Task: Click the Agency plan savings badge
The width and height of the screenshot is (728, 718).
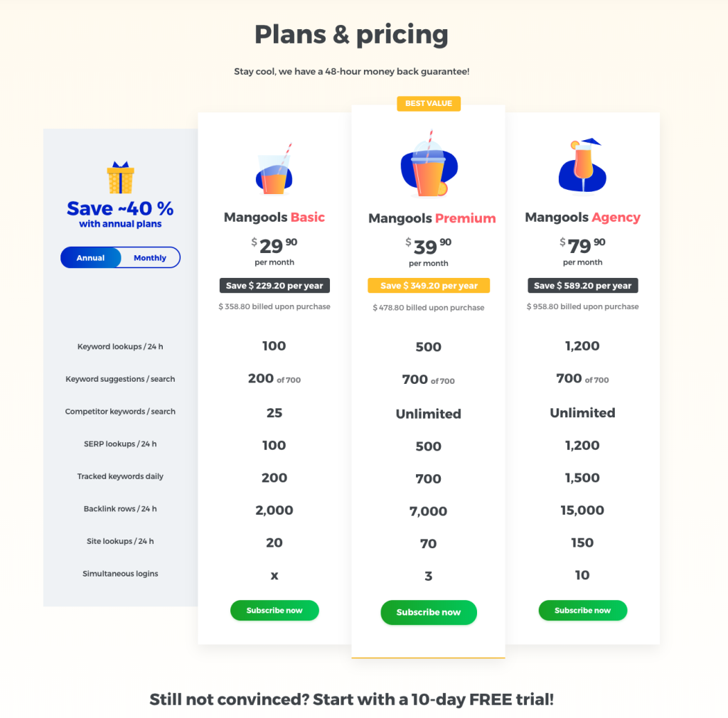Action: pos(582,286)
